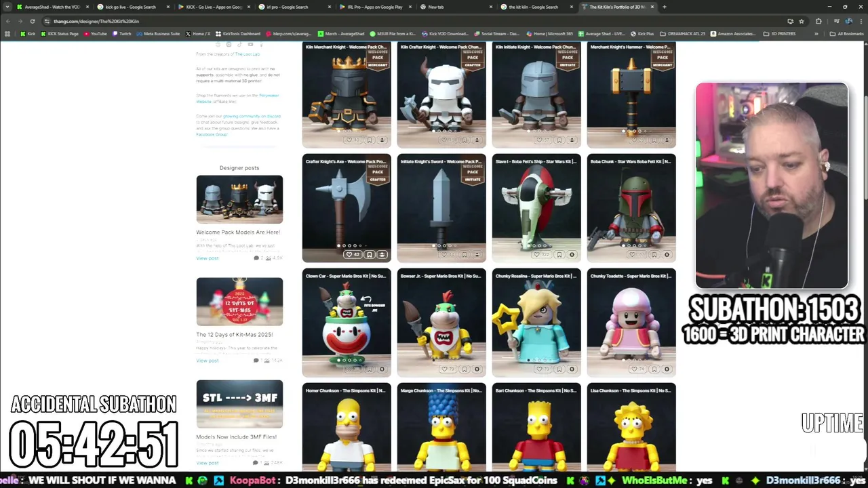The image size is (868, 488).
Task: Open the Twitch bookmark
Action: pyautogui.click(x=122, y=33)
